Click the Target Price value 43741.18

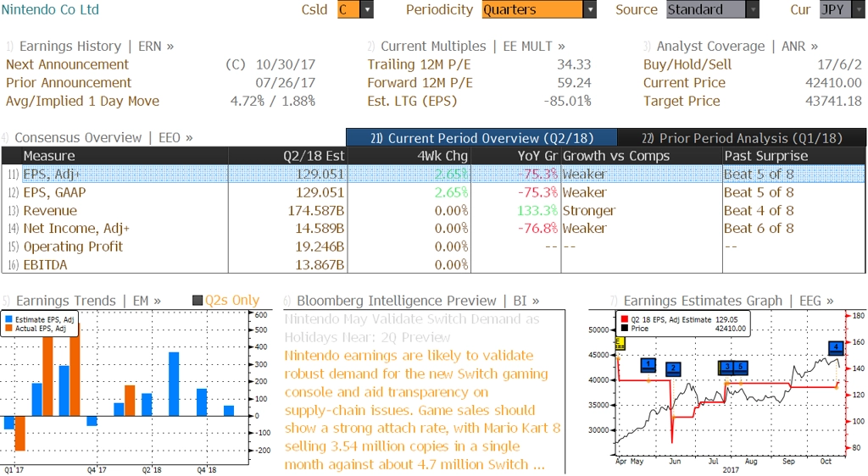coord(834,101)
